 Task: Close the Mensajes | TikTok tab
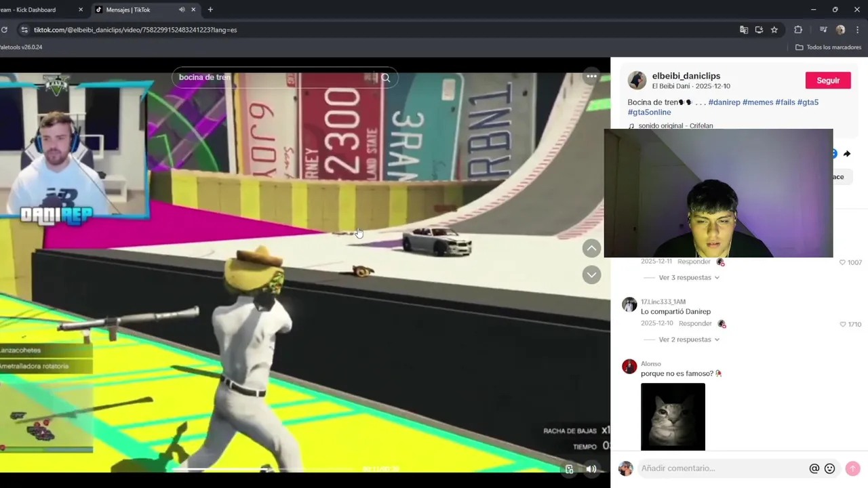[193, 9]
